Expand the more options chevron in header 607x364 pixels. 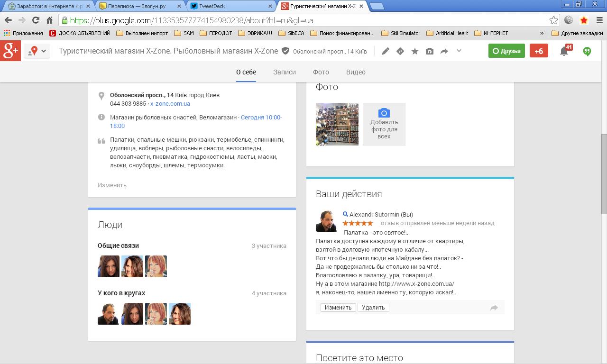[x=459, y=51]
